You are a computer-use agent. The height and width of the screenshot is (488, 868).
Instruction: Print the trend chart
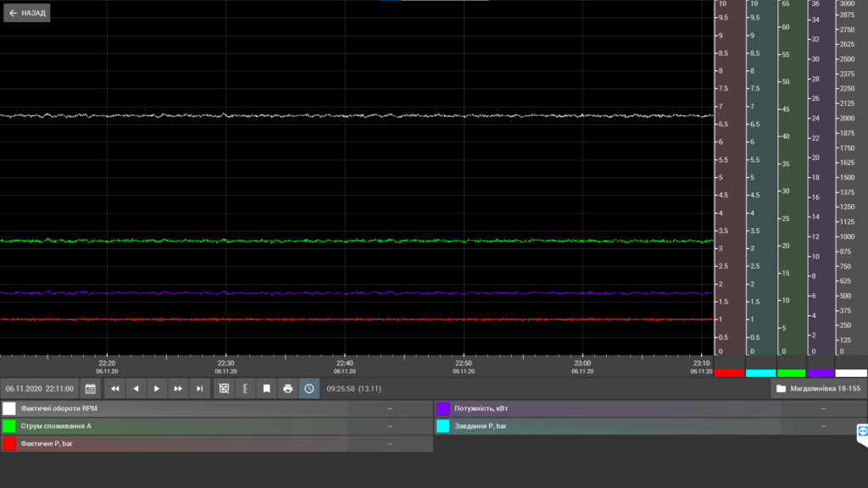pyautogui.click(x=288, y=389)
